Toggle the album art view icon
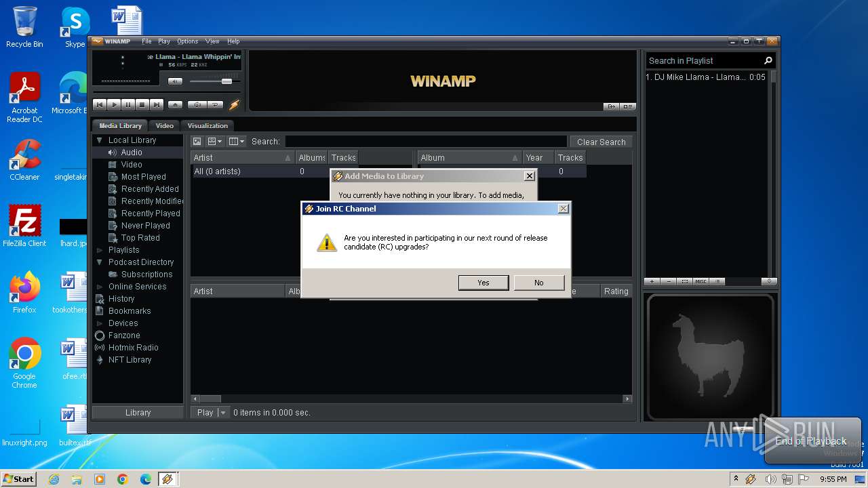Viewport: 868px width, 488px height. coord(197,142)
